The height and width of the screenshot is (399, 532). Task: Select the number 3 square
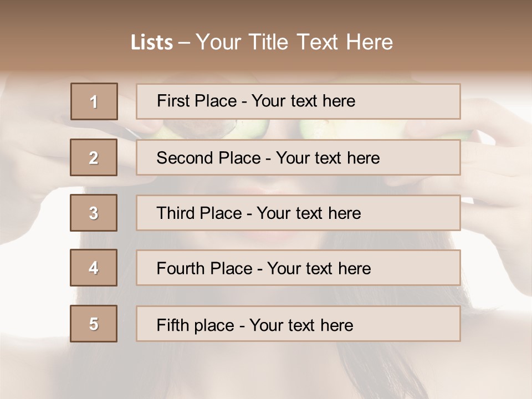click(94, 213)
